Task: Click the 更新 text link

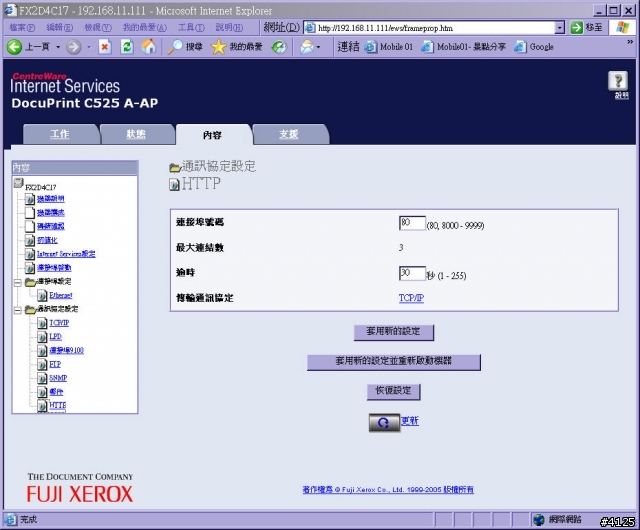Action: [409, 421]
